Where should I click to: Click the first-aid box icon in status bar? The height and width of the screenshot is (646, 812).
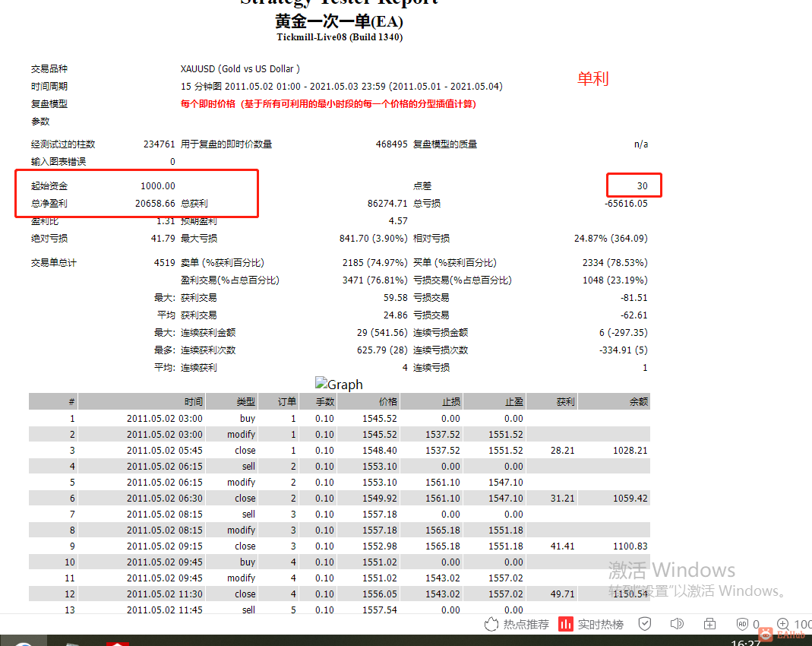pyautogui.click(x=709, y=624)
